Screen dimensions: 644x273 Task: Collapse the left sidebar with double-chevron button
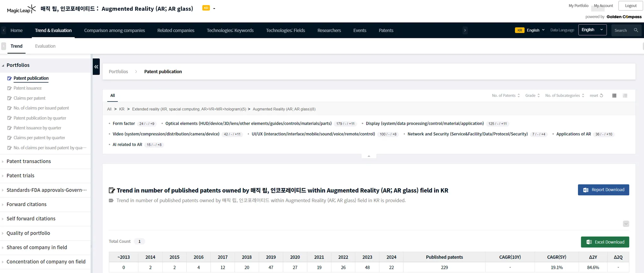click(96, 67)
